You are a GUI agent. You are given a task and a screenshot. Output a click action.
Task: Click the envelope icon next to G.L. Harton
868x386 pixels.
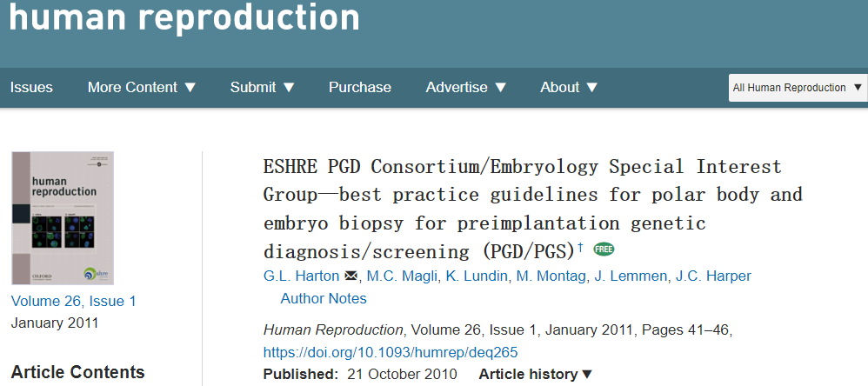pyautogui.click(x=351, y=276)
